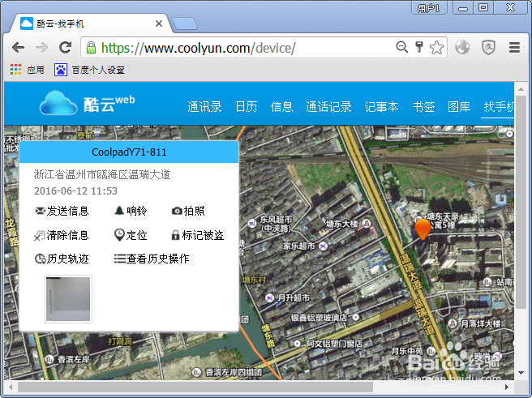The width and height of the screenshot is (532, 398).
Task: Open the 应用 apps grid shortcut
Action: click(27, 70)
